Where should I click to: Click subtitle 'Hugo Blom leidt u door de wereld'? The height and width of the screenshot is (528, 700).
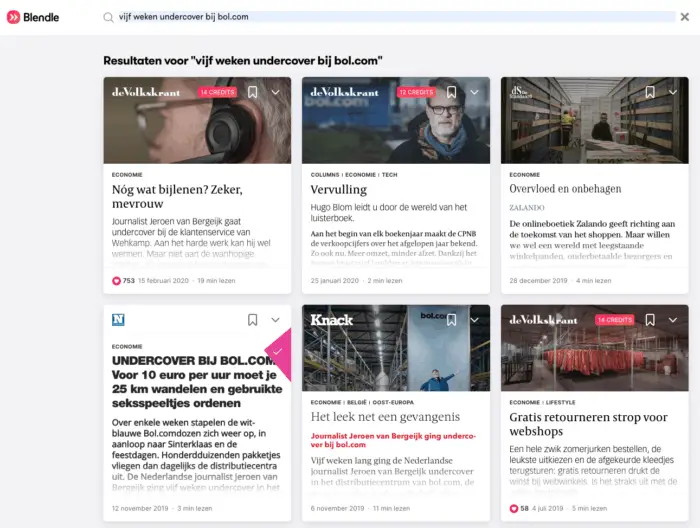coord(389,212)
